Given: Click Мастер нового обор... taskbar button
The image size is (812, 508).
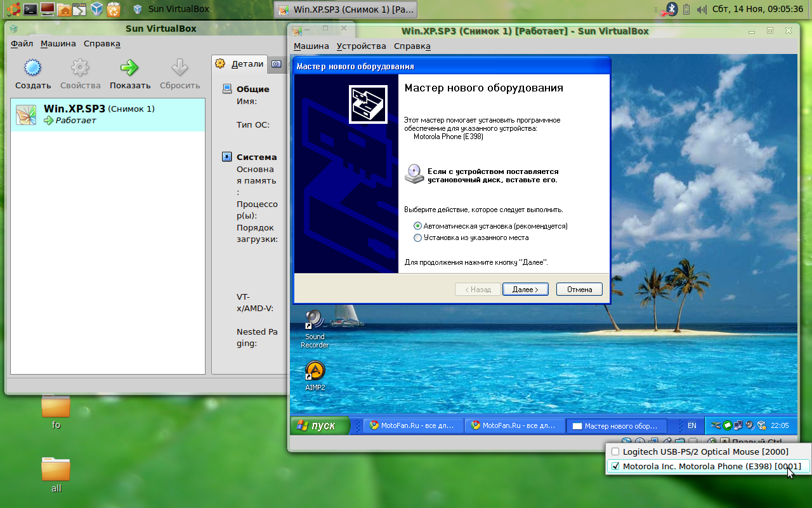Looking at the screenshot, I should 617,426.
